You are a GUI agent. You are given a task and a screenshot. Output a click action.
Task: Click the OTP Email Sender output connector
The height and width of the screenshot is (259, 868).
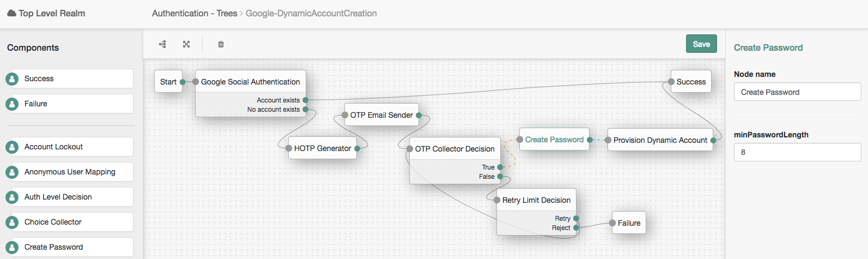point(419,115)
